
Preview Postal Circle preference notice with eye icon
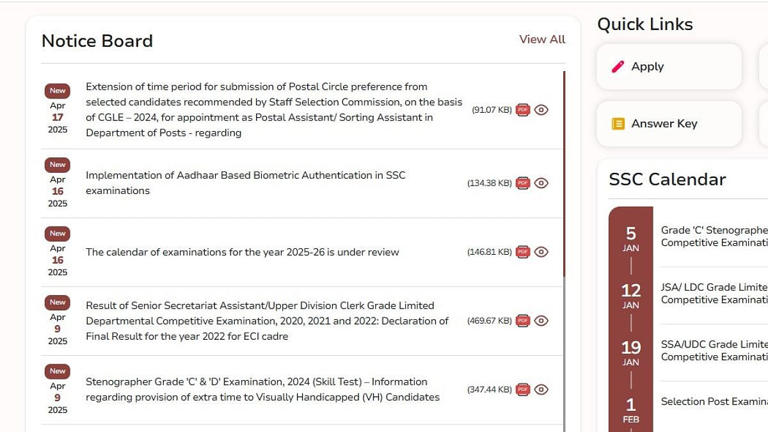tap(541, 110)
